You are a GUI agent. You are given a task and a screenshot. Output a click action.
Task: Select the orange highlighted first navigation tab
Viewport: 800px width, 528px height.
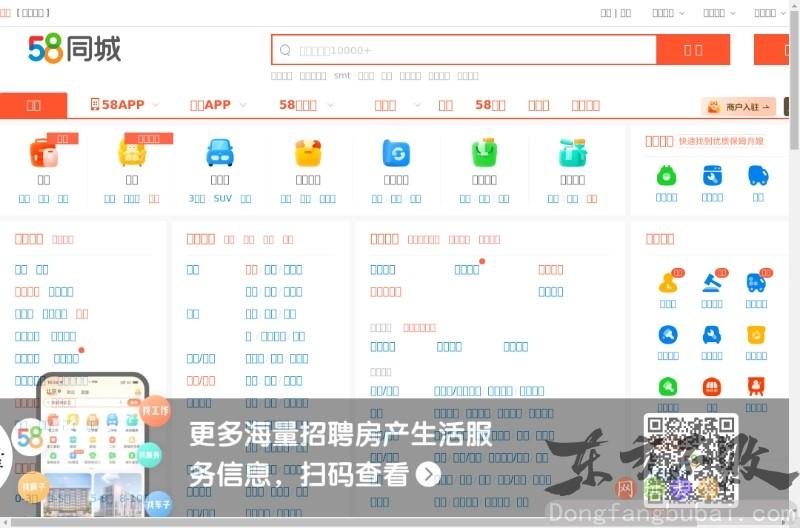[33, 105]
